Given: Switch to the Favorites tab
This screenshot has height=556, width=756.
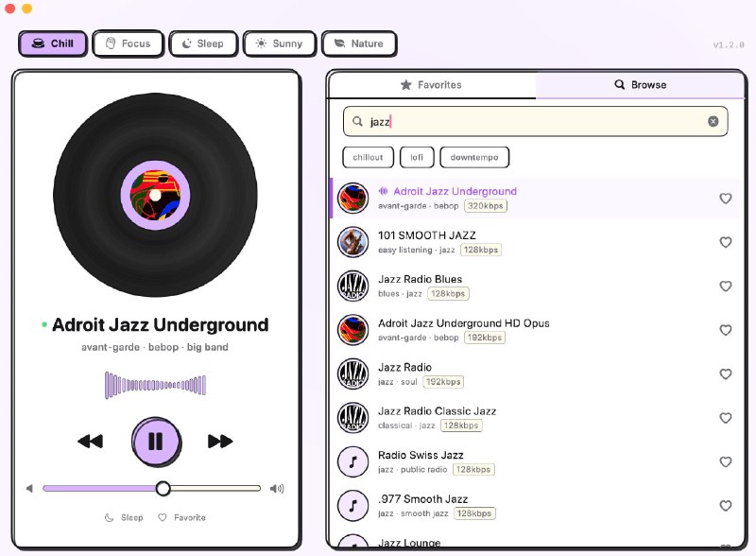Looking at the screenshot, I should click(x=430, y=84).
